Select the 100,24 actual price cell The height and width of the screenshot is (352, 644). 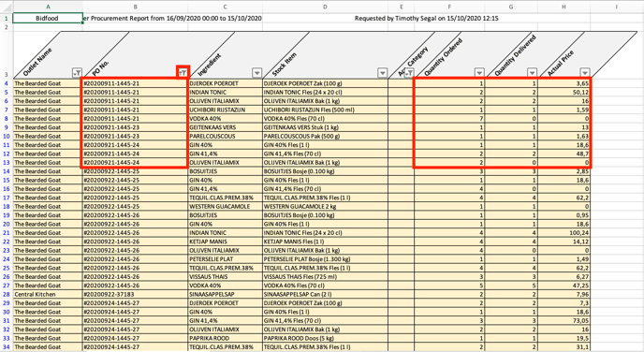(563, 232)
